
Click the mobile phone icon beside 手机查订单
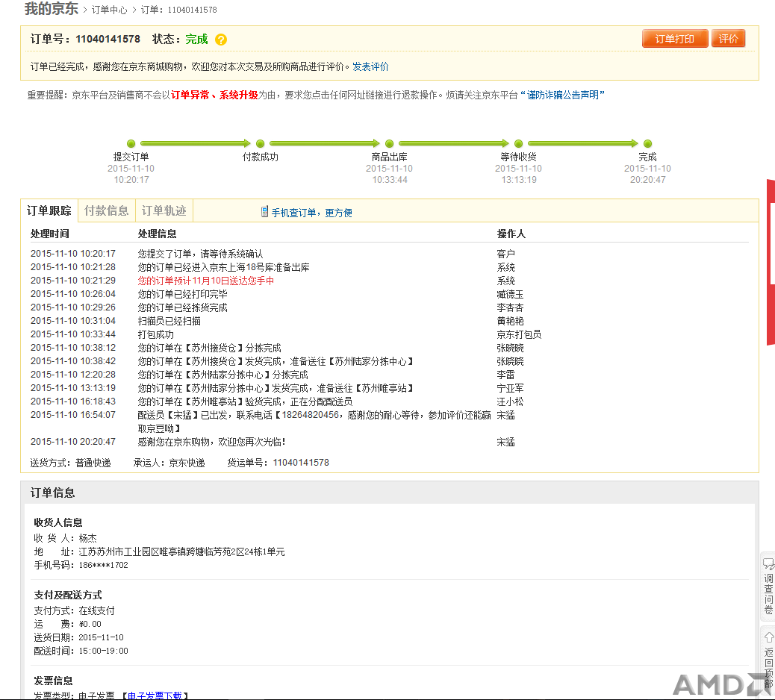click(264, 212)
